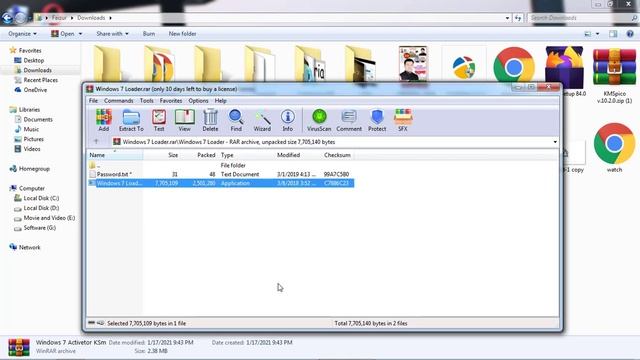Open Movie and Video (E:) drive
The height and width of the screenshot is (360, 640).
click(x=49, y=218)
